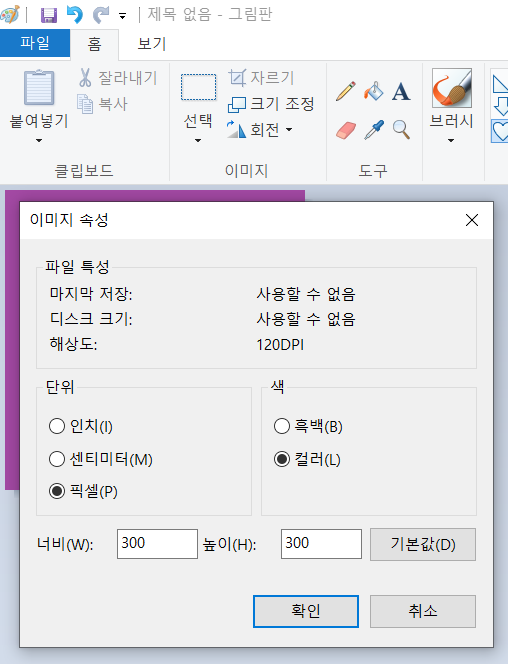Image resolution: width=508 pixels, height=664 pixels.
Task: Expand the 붙여넣기 dropdown arrow
Action: [x=39, y=140]
